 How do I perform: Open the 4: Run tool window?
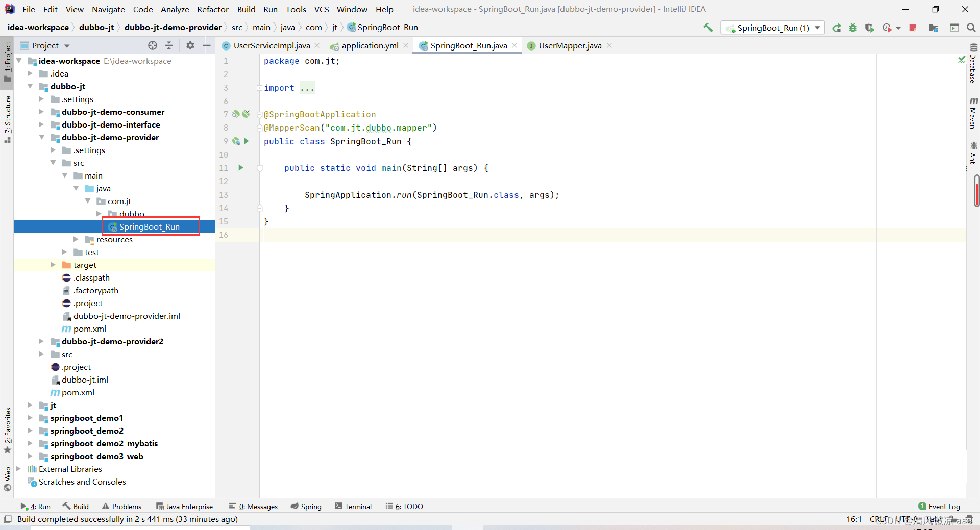pos(36,507)
